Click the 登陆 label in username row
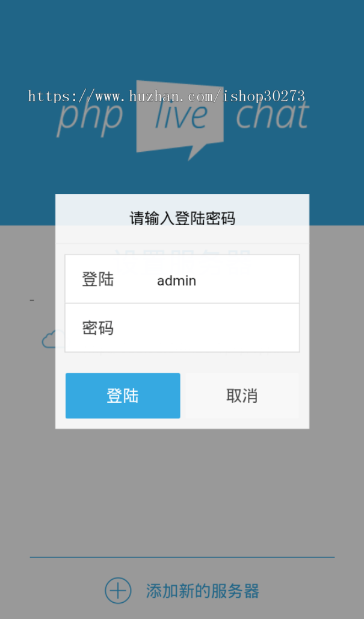The height and width of the screenshot is (619, 364). (98, 279)
